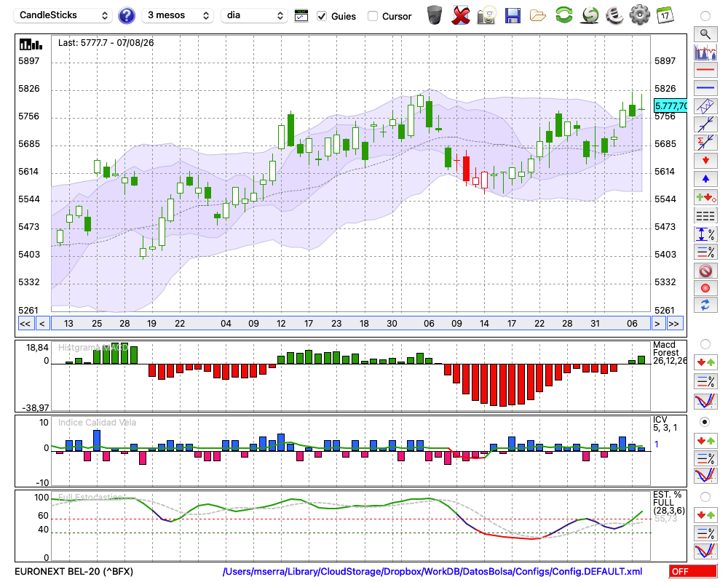Click the red X delete icon
Screen dimensions: 728x582
click(461, 15)
